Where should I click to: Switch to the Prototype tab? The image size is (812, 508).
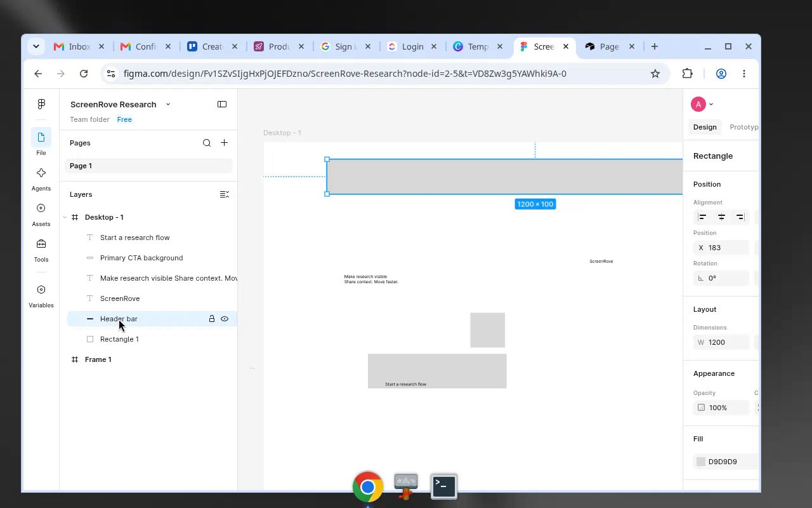(x=743, y=127)
